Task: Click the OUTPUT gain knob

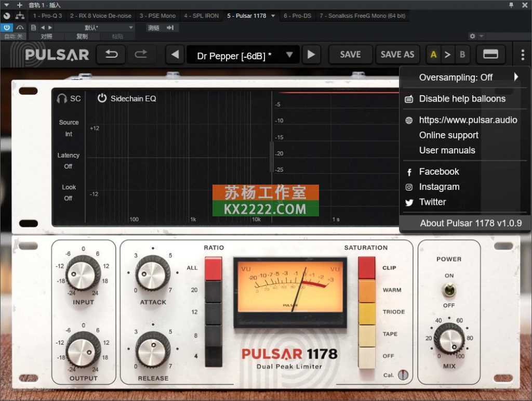Action: [x=84, y=350]
